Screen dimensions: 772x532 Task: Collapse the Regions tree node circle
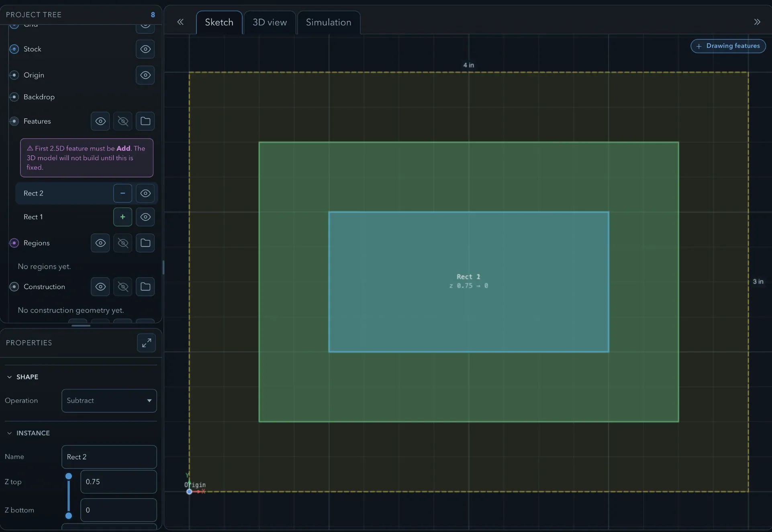(14, 243)
